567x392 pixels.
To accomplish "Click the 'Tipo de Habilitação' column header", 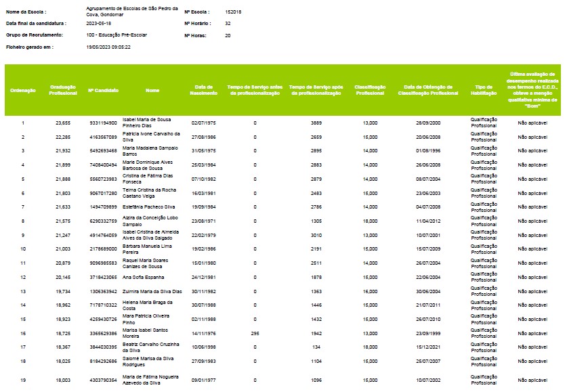I will [484, 90].
